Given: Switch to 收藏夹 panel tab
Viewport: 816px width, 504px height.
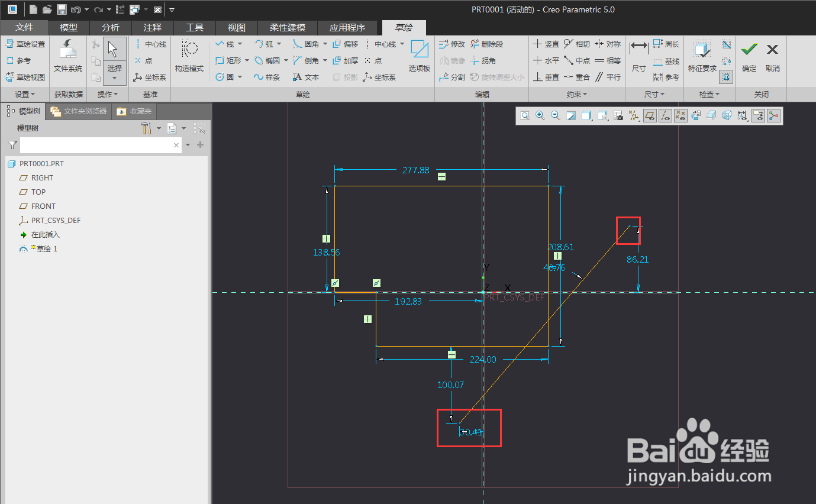Looking at the screenshot, I should tap(134, 111).
